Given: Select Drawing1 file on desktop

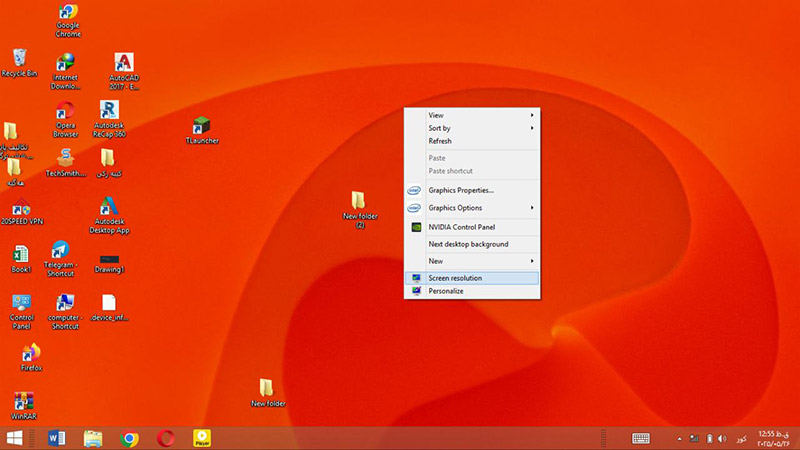Looking at the screenshot, I should [109, 264].
